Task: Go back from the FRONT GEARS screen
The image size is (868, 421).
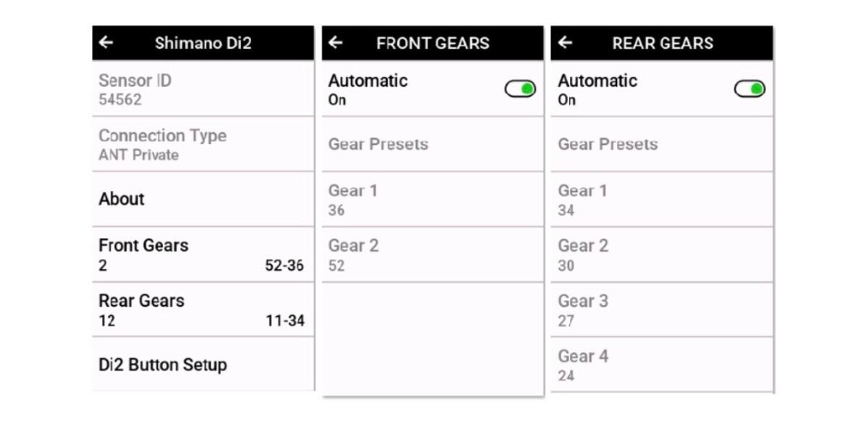Action: pos(336,43)
